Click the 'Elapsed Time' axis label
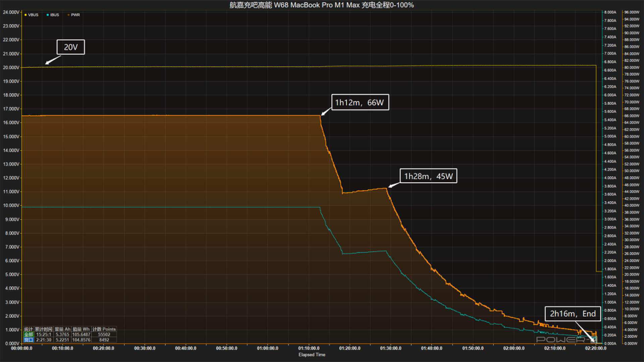Image resolution: width=644 pixels, height=362 pixels. [x=312, y=355]
